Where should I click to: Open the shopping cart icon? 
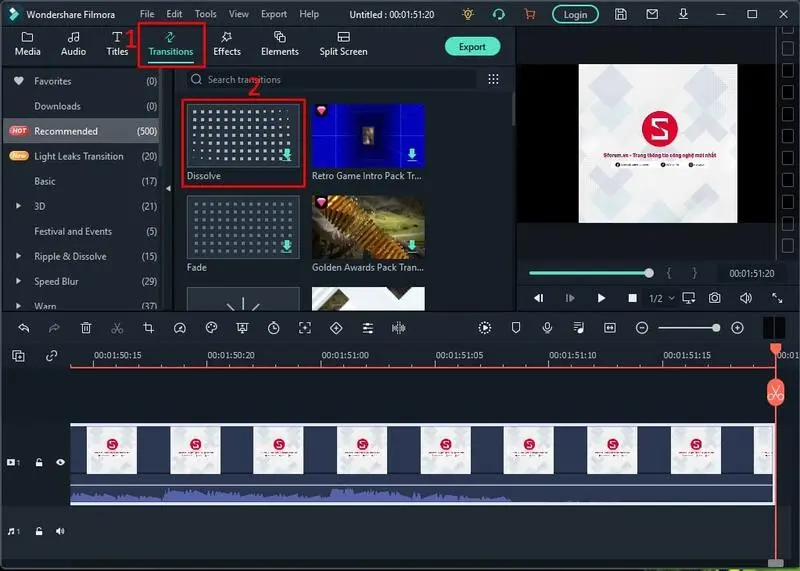(530, 14)
